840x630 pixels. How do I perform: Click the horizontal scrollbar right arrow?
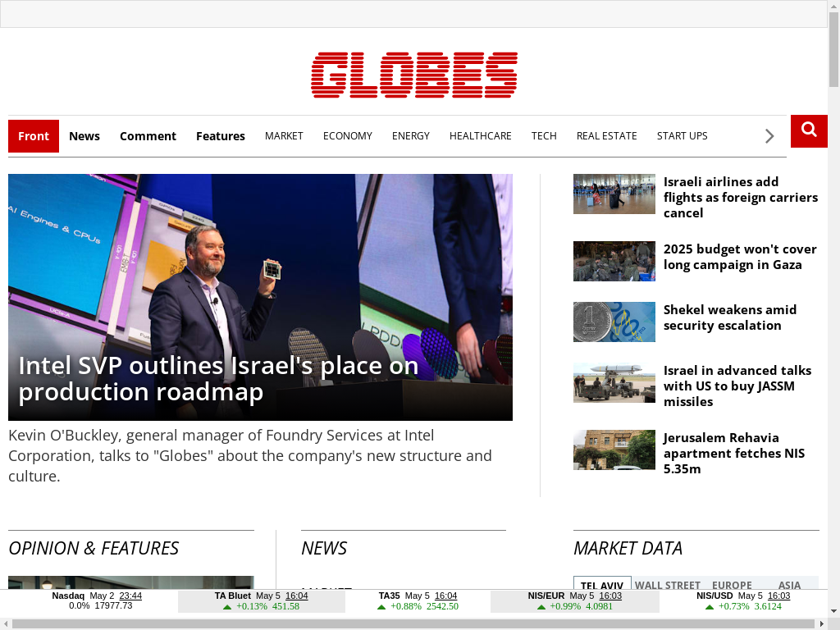click(x=822, y=624)
